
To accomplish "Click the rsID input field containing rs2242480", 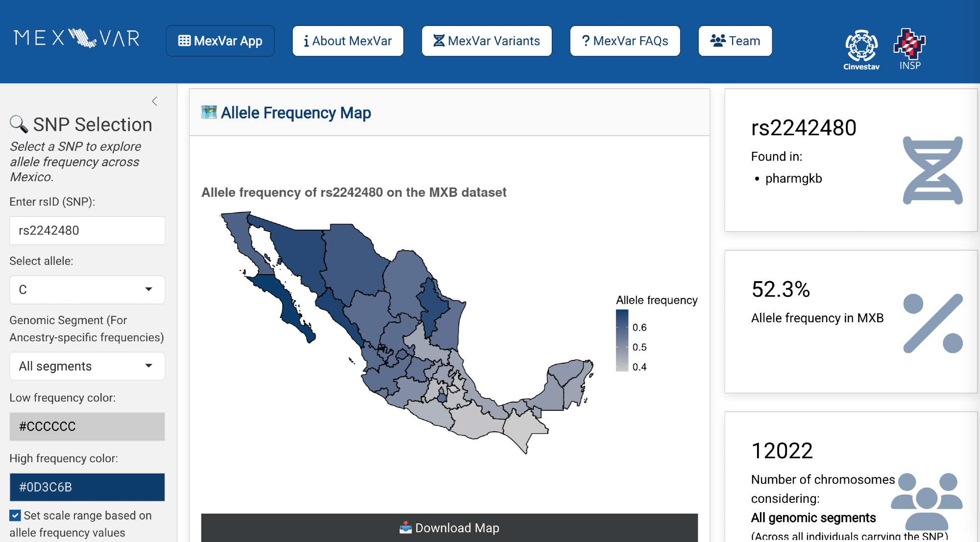I will click(x=87, y=231).
